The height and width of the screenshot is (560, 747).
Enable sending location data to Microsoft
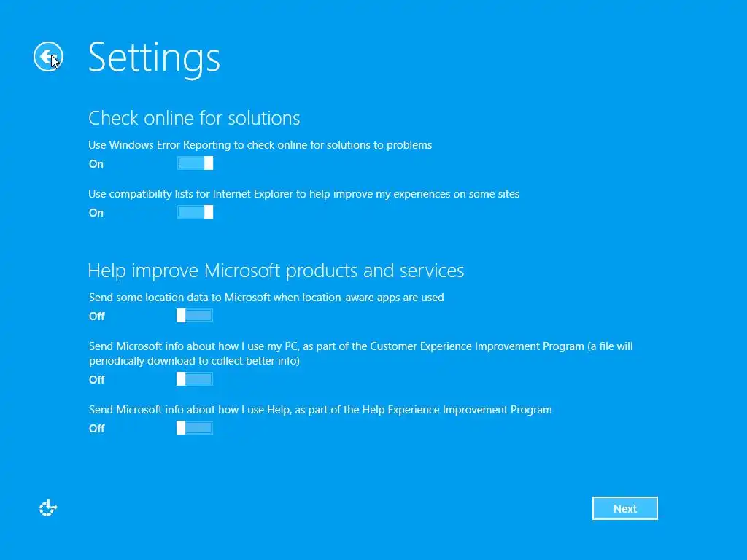pos(195,316)
